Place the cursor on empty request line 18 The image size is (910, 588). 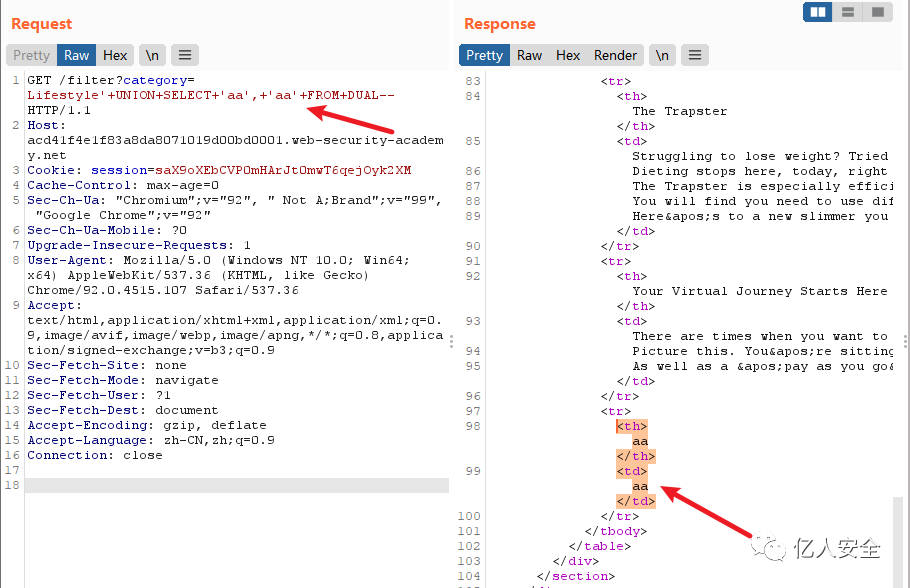(237, 485)
